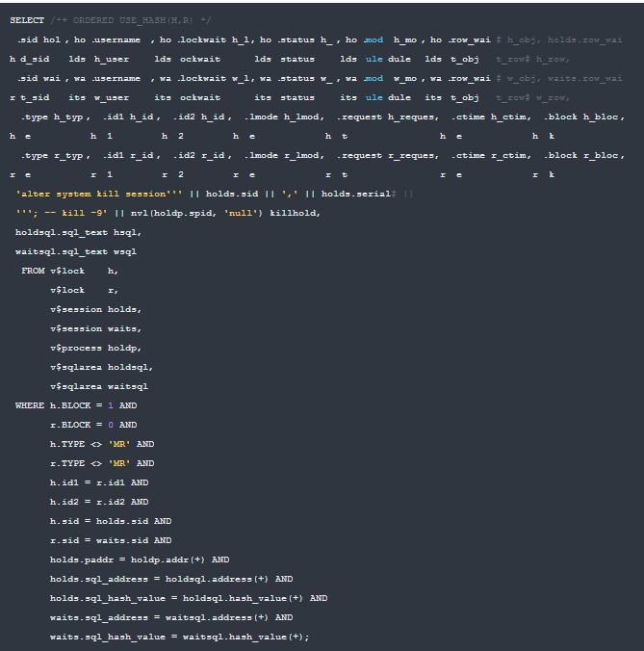The width and height of the screenshot is (644, 651).
Task: Click the v$process holdp table entry
Action: (95, 348)
